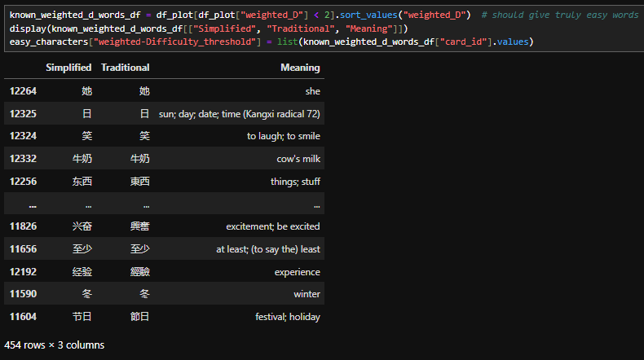Click the first line of code in the cell

(x=245, y=15)
